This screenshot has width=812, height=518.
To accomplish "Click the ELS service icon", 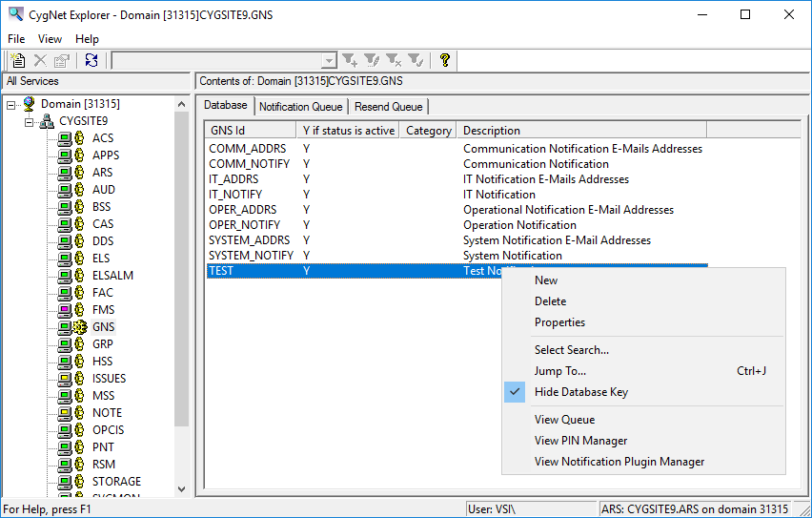I will pyautogui.click(x=71, y=258).
